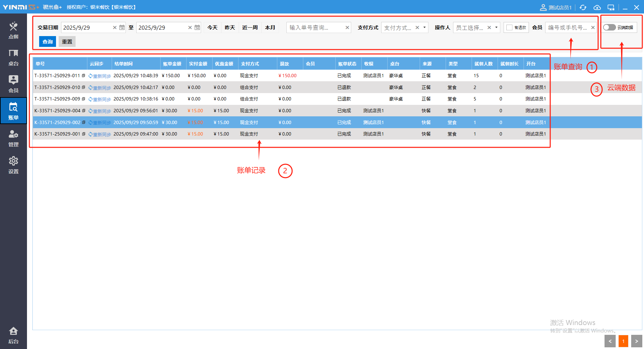The width and height of the screenshot is (644, 349).
Task: Open the 点餐 ordering page in sidebar
Action: coord(13,30)
